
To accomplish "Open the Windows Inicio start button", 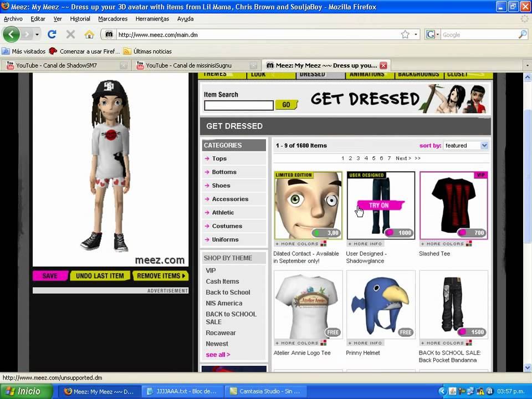I will tap(27, 391).
